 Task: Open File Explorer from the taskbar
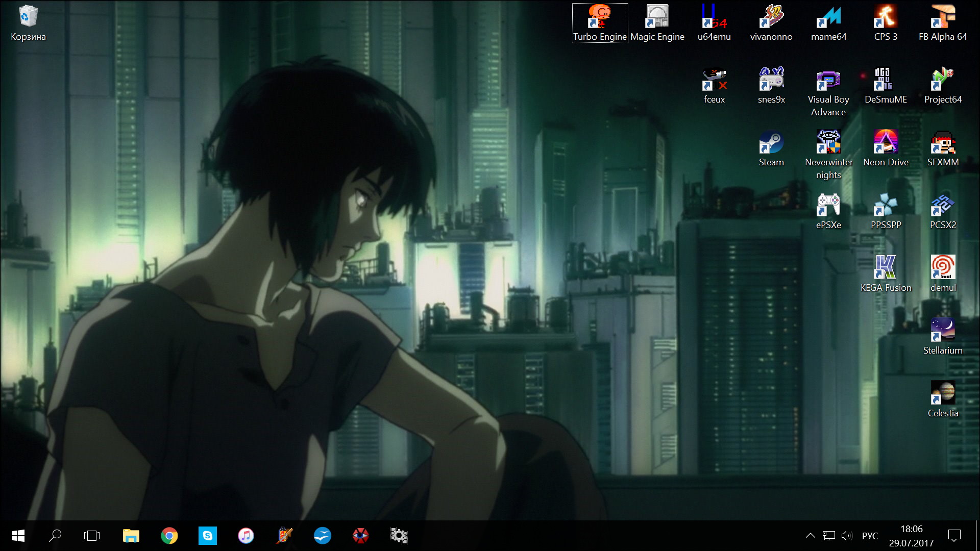point(131,536)
